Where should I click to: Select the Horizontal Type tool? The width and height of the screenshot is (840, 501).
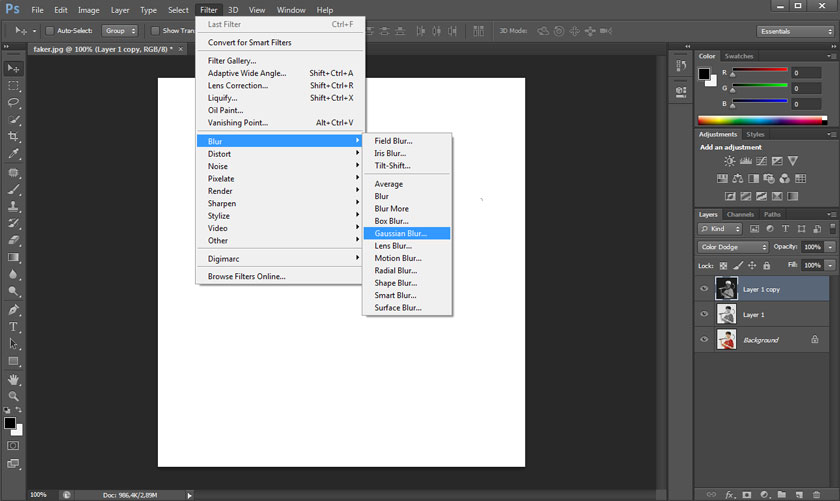[x=13, y=327]
